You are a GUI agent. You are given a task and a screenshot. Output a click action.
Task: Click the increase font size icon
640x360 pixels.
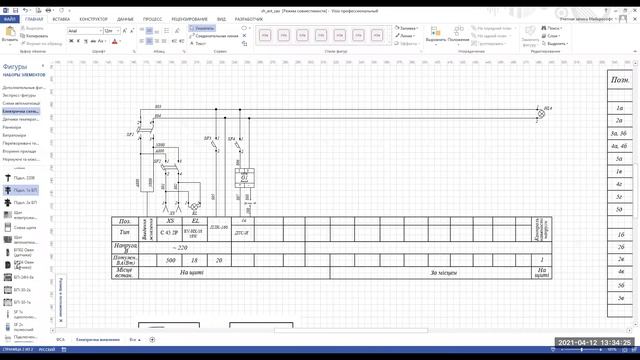[125, 31]
